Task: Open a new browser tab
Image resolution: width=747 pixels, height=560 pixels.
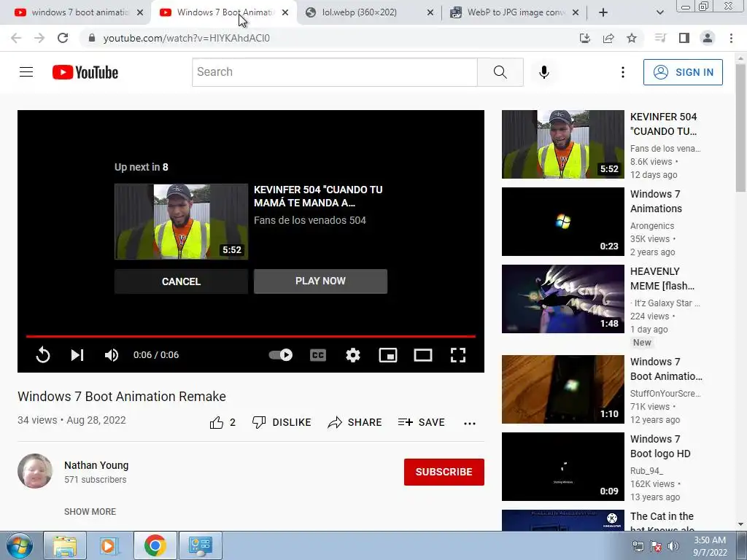Action: point(603,13)
